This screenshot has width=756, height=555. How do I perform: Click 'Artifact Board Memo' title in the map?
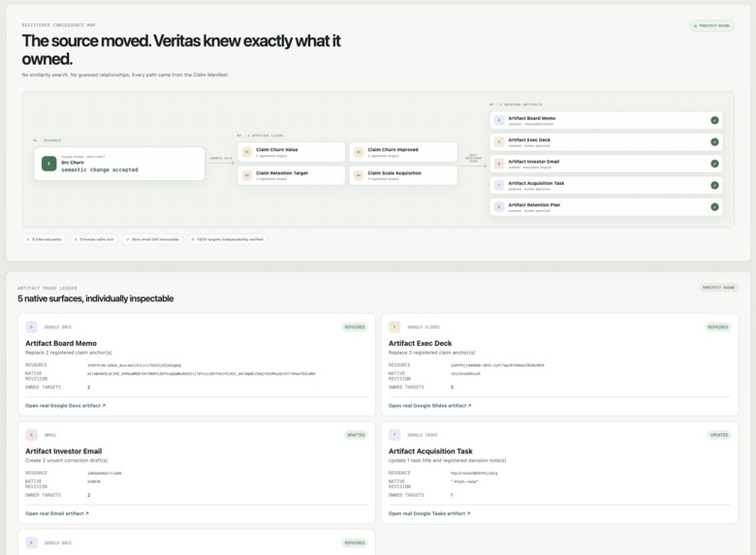532,118
